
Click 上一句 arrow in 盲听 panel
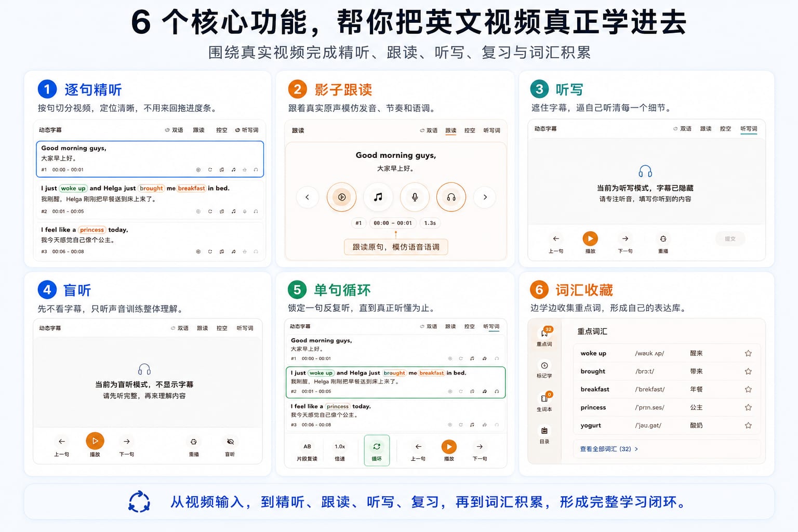click(62, 441)
